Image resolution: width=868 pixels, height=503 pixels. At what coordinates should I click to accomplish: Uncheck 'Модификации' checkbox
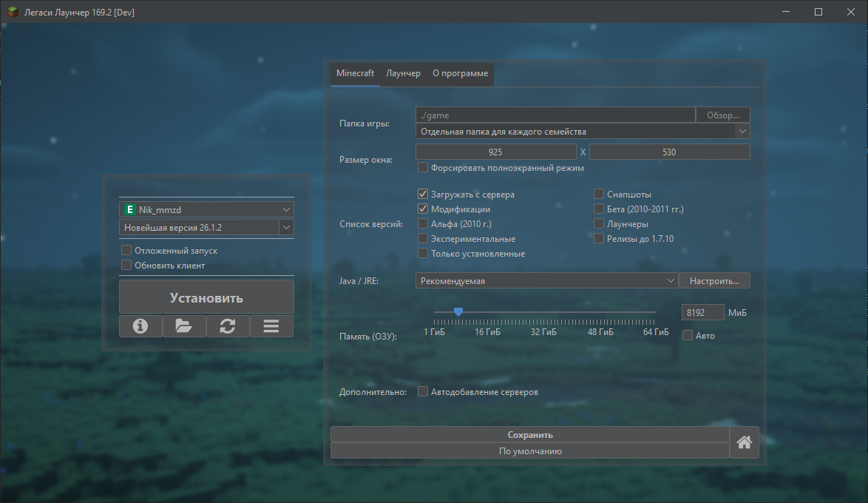click(422, 209)
